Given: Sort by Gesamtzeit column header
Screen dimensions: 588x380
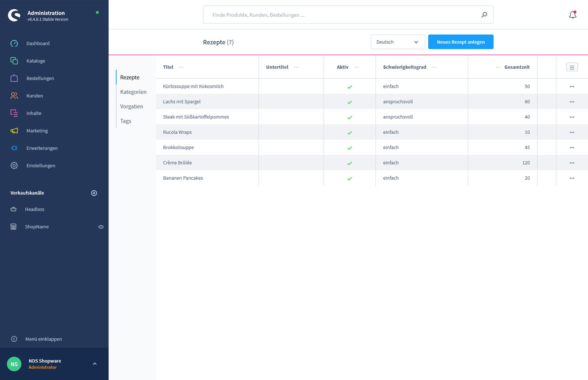Looking at the screenshot, I should tap(517, 67).
